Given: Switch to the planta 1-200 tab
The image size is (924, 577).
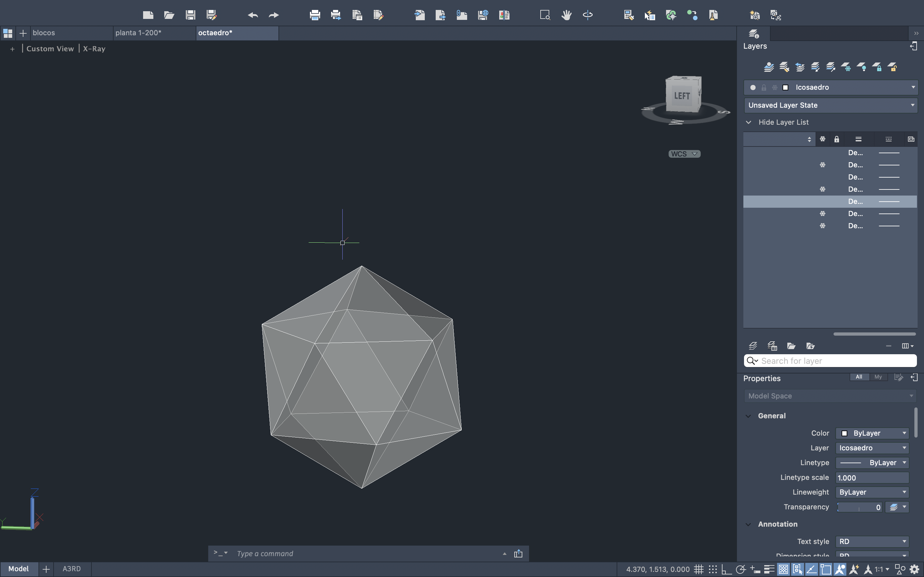Looking at the screenshot, I should coord(138,33).
